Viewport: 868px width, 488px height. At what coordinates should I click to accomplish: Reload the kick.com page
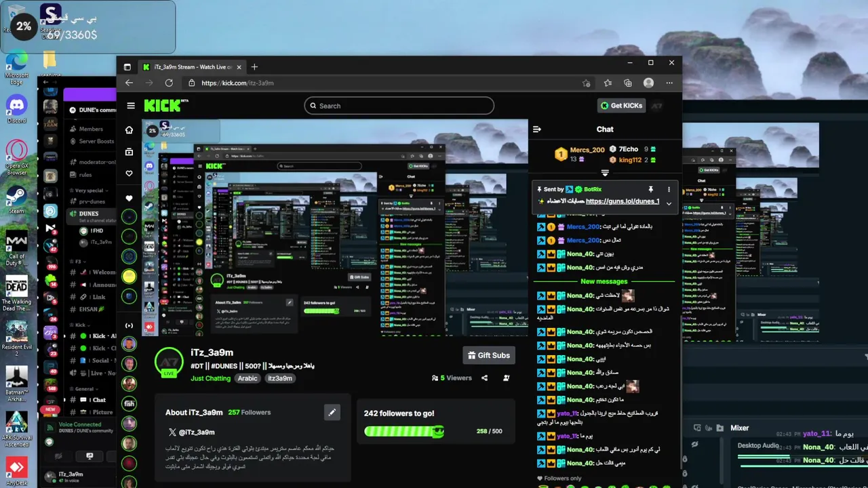[169, 83]
